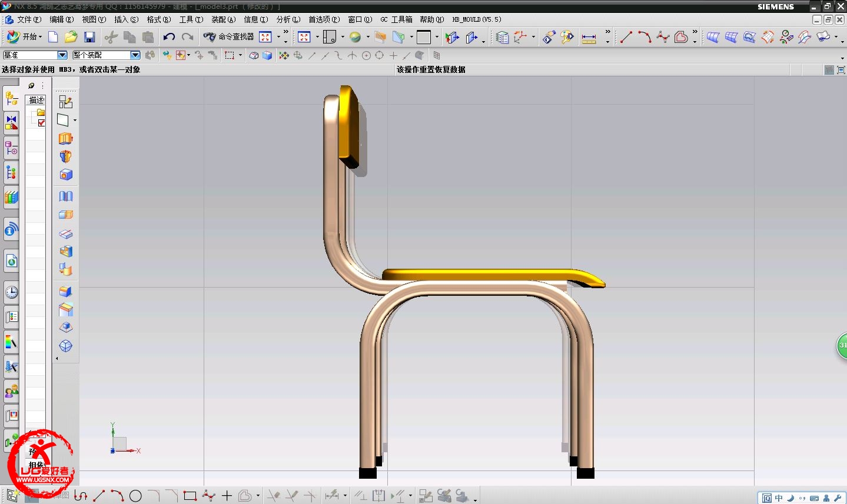847x504 pixels.
Task: Open the 分析(L) menu
Action: coord(288,19)
